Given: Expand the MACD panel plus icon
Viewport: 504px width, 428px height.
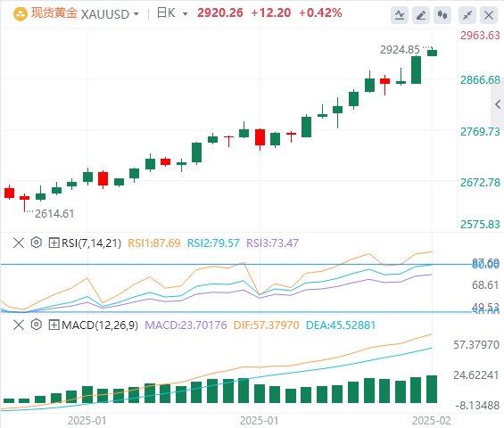Looking at the screenshot, I should tap(54, 325).
